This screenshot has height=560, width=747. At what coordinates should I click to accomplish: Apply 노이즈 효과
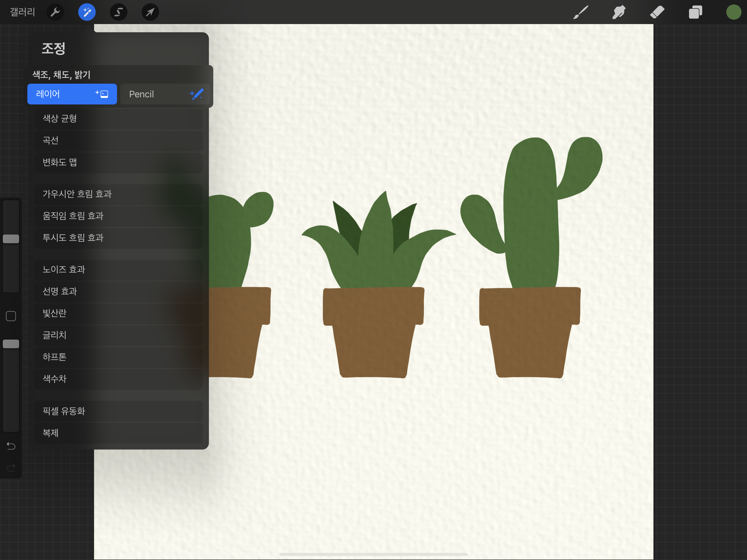[119, 270]
